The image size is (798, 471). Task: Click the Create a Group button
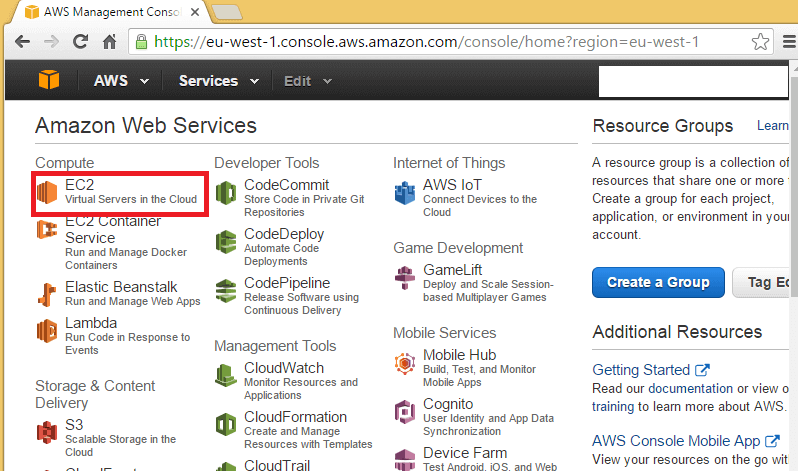[x=658, y=282]
